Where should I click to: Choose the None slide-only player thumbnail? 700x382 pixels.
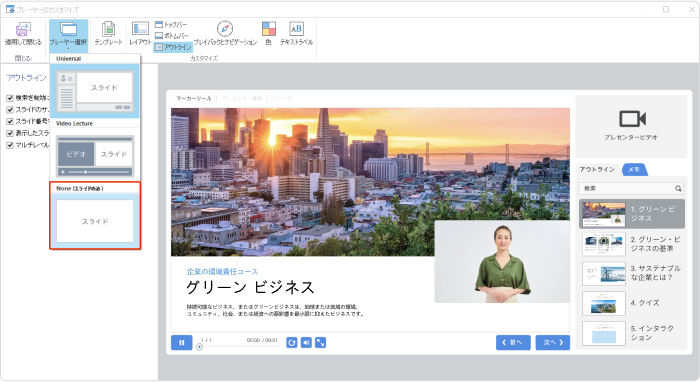[x=95, y=221]
